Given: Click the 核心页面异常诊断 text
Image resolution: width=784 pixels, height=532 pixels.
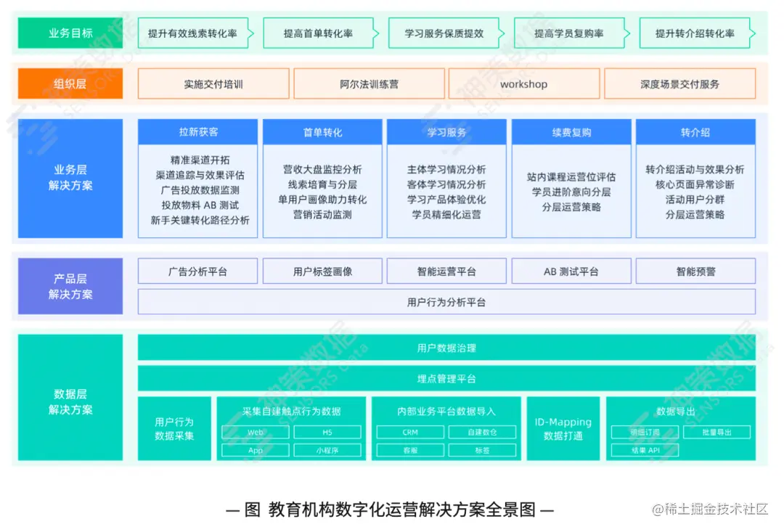Looking at the screenshot, I should coord(695,184).
